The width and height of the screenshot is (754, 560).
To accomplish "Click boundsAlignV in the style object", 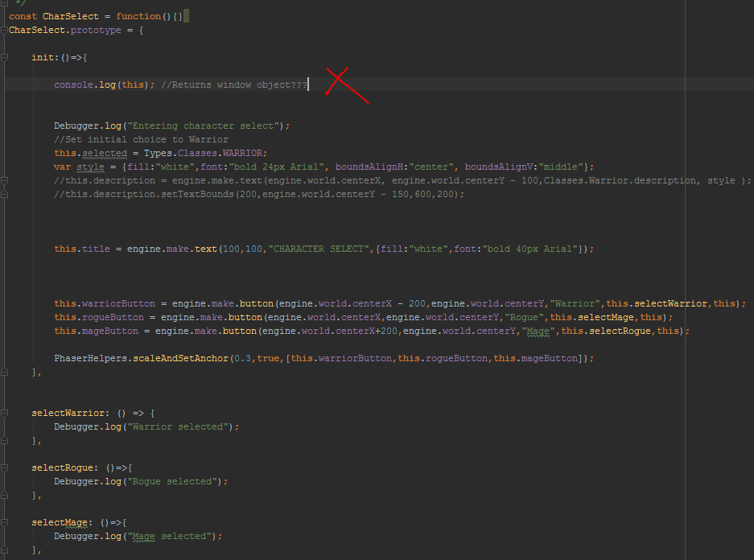I will coord(499,167).
